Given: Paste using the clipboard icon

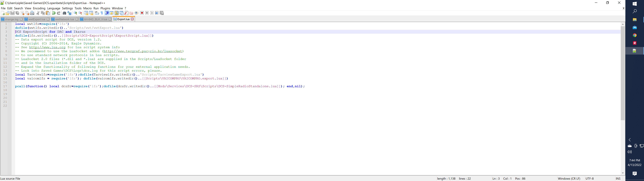Looking at the screenshot, I should [48, 13].
